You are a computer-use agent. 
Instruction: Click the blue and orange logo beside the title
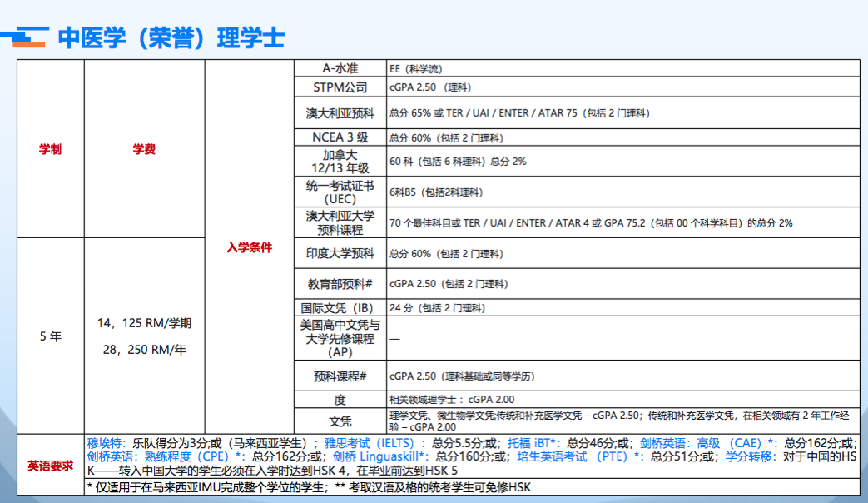coord(23,37)
